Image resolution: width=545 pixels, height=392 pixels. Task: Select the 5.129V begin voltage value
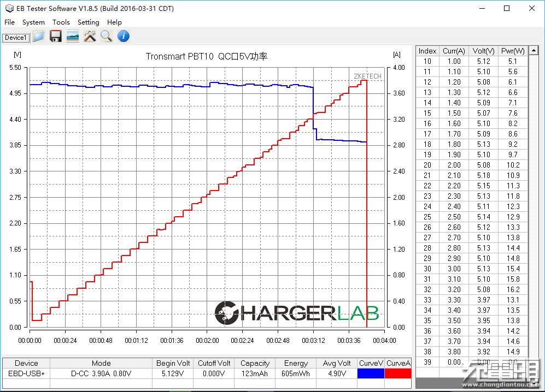173,373
